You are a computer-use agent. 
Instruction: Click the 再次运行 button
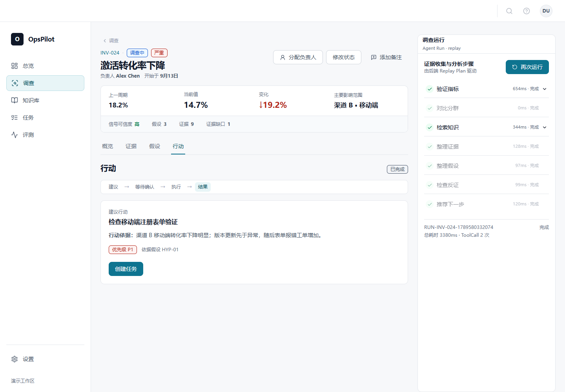tap(527, 67)
